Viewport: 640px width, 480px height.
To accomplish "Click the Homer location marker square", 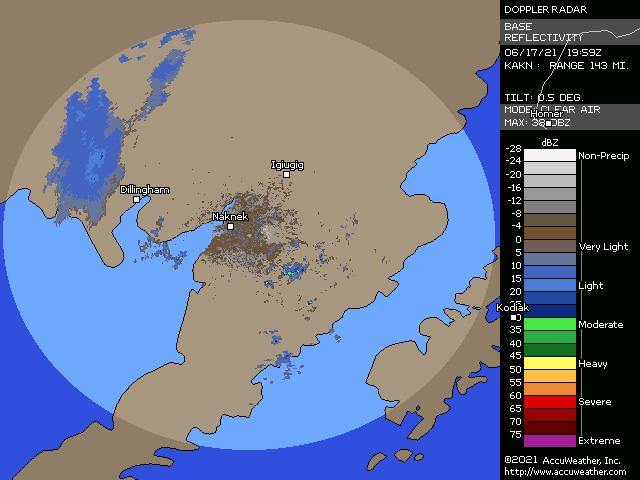I will (547, 123).
